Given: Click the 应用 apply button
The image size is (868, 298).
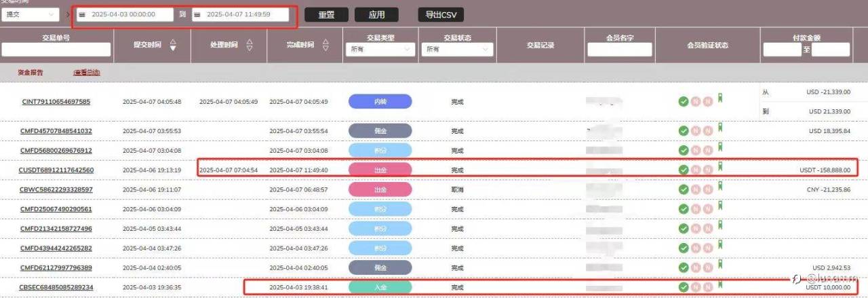Looking at the screenshot, I should coord(376,14).
